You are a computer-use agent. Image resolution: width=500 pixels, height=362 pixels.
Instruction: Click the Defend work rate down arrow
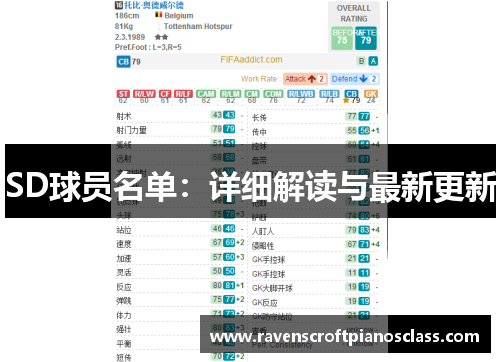[363, 79]
